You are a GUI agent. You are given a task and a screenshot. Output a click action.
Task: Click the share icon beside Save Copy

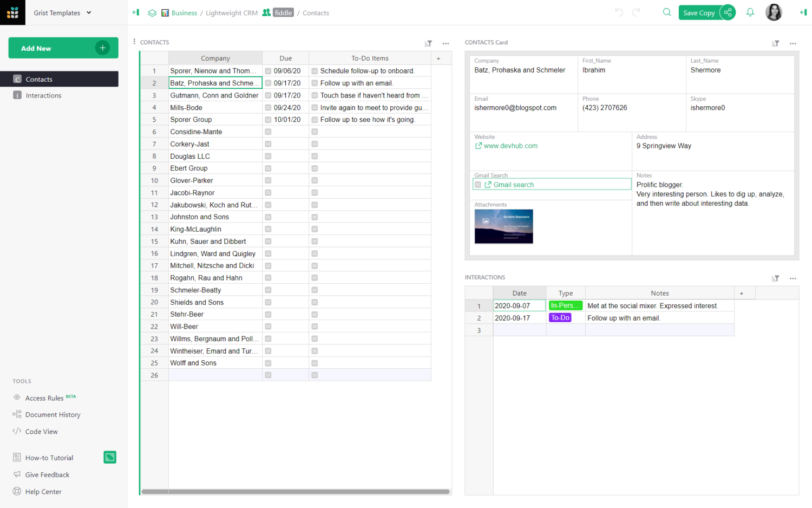[728, 12]
